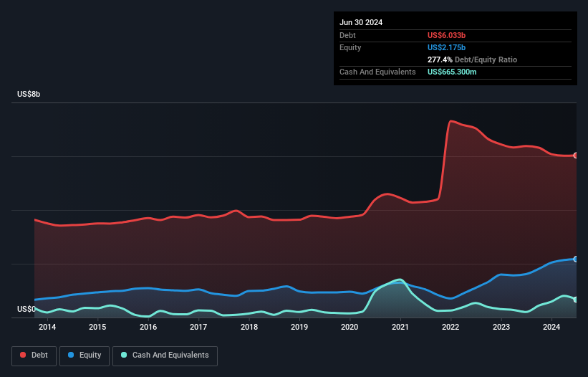Click the Jun 30 2024 tooltip date

[361, 22]
